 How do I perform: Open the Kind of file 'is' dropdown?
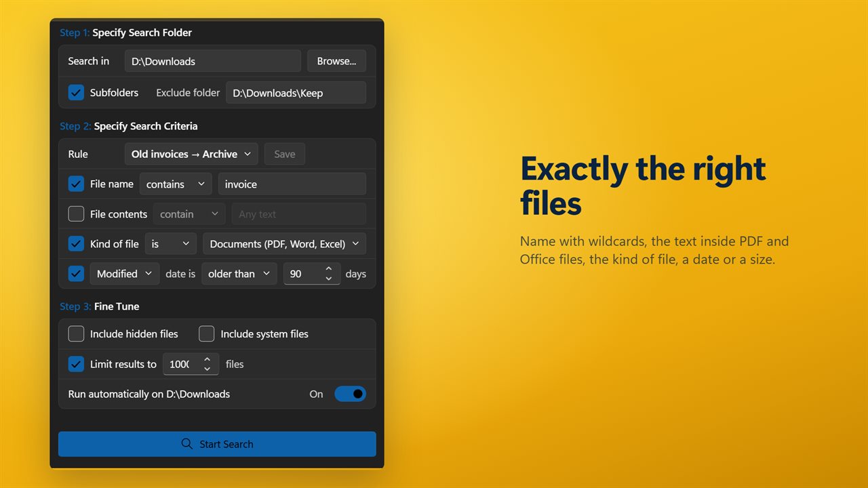pos(171,244)
